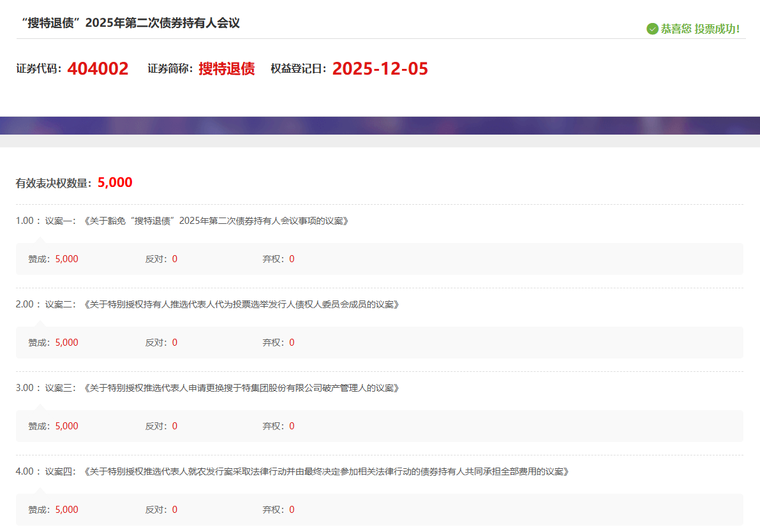Click the '证券简称:' label

point(170,68)
